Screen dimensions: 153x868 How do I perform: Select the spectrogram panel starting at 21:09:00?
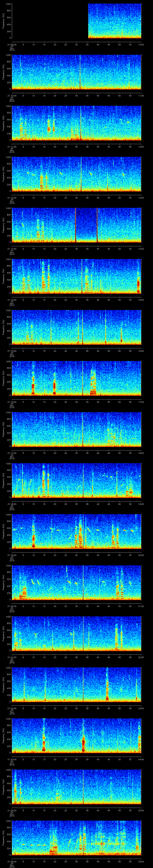pos(76,21)
